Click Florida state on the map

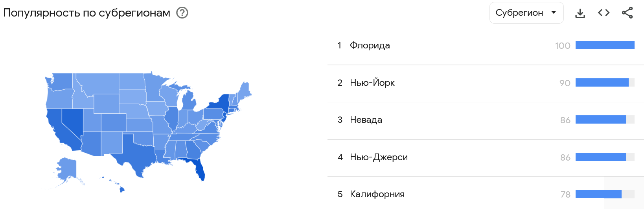[x=200, y=169]
